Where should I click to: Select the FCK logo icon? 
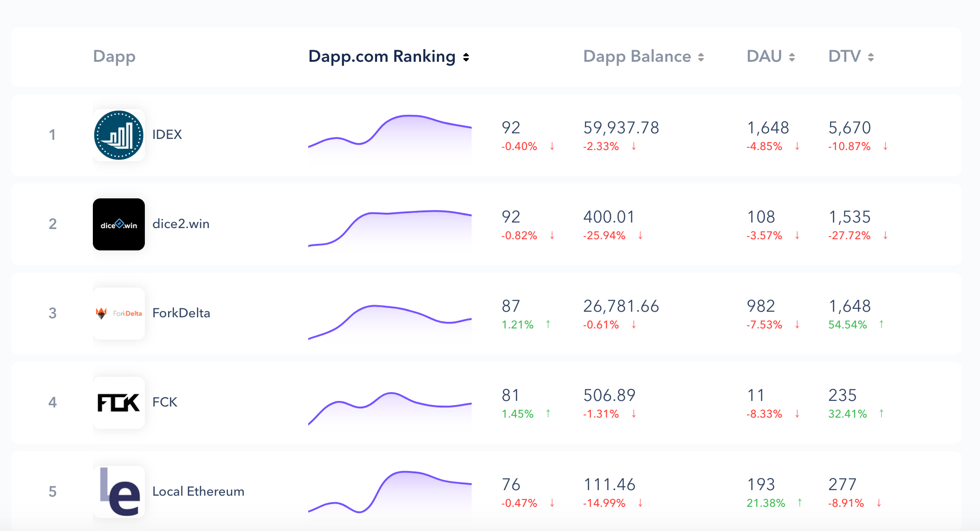tap(119, 402)
